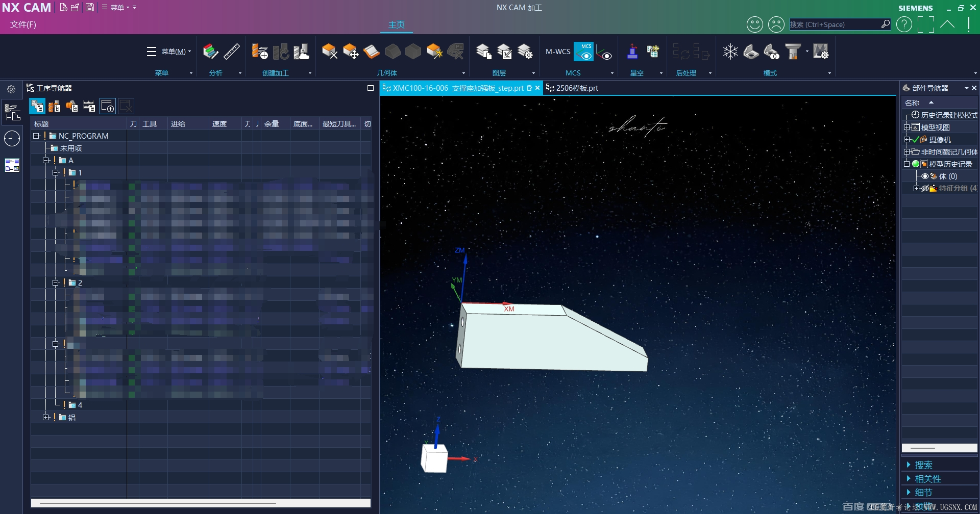Toggle the 模型历史记录 green status dot
The height and width of the screenshot is (514, 980).
(x=916, y=164)
